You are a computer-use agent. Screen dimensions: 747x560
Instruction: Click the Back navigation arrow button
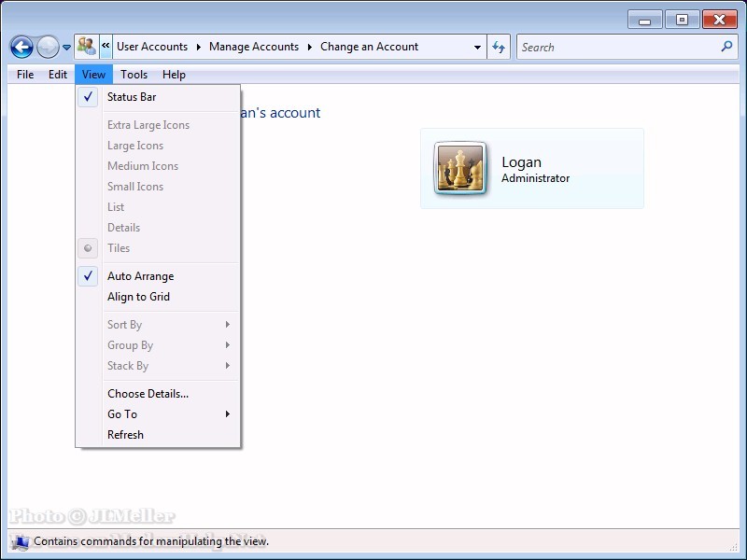[x=21, y=47]
